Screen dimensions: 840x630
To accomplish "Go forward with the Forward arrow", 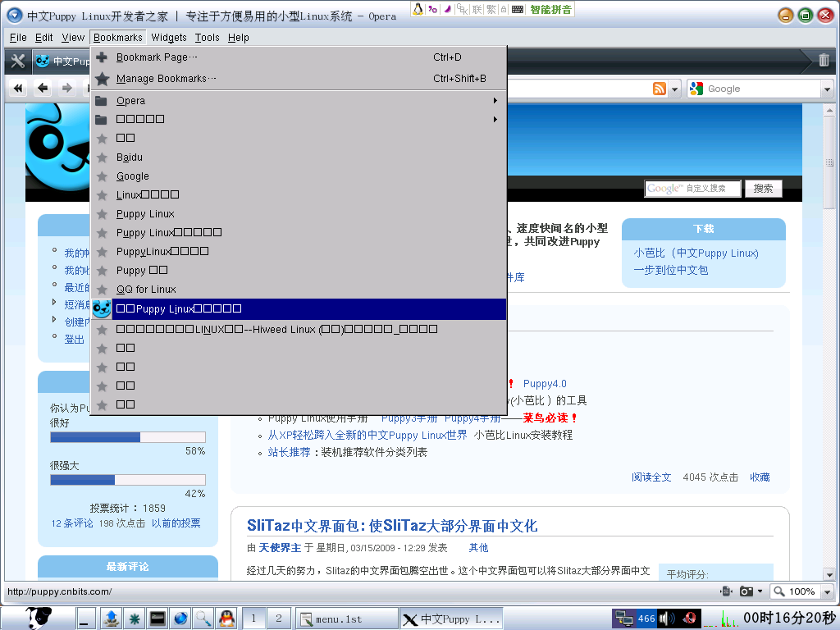I will coord(66,88).
